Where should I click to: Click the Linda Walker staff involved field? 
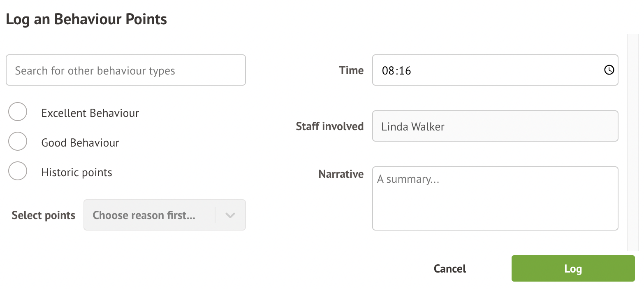495,126
